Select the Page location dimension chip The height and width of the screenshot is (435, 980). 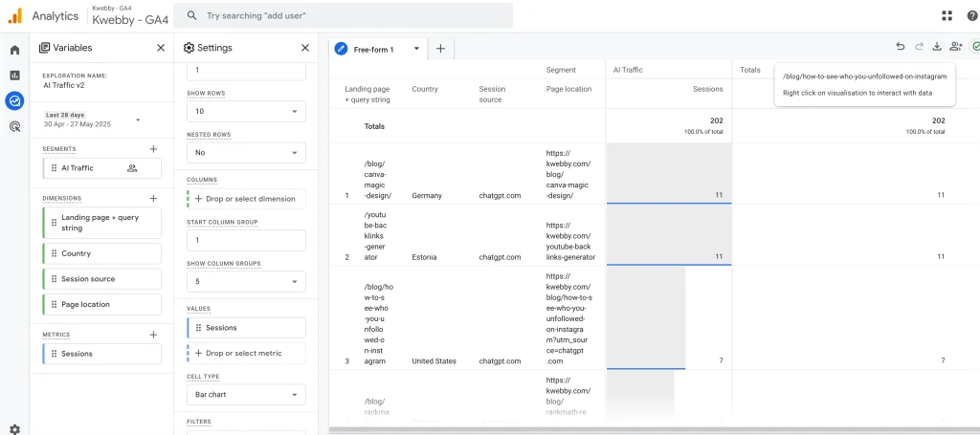[101, 305]
